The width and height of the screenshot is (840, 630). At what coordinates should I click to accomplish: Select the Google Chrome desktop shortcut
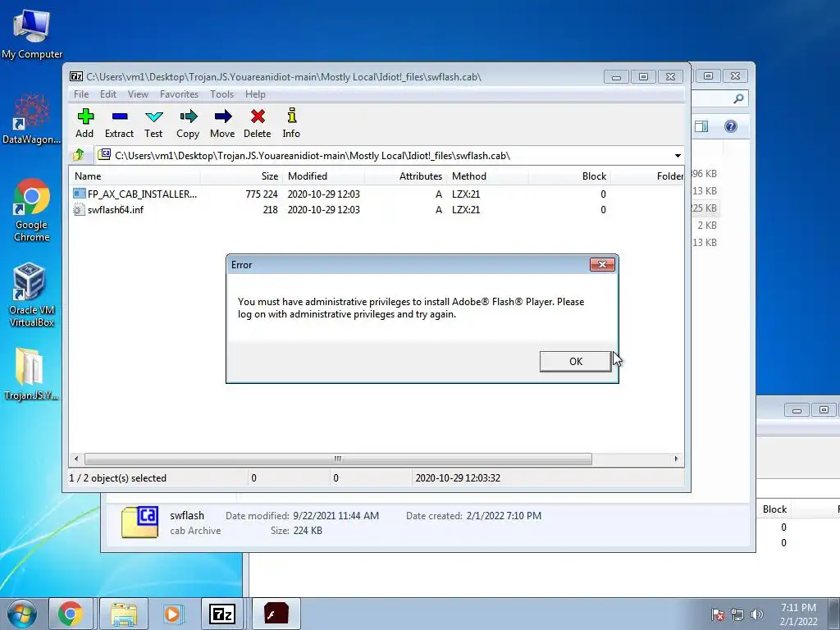point(32,210)
